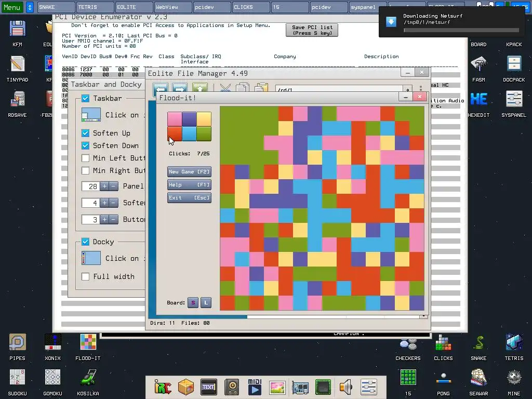
Task: Click Eolite up folder arrow
Action: click(200, 89)
